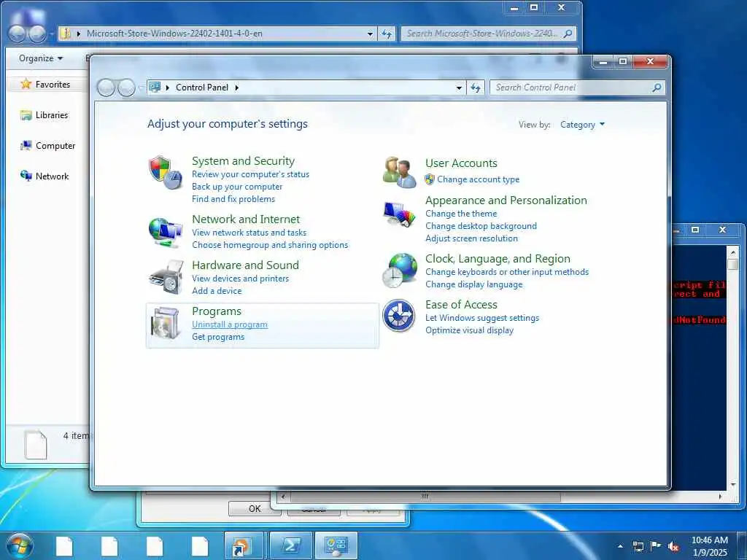
Task: Click Appearance and Personalization monitor icon
Action: tap(399, 214)
